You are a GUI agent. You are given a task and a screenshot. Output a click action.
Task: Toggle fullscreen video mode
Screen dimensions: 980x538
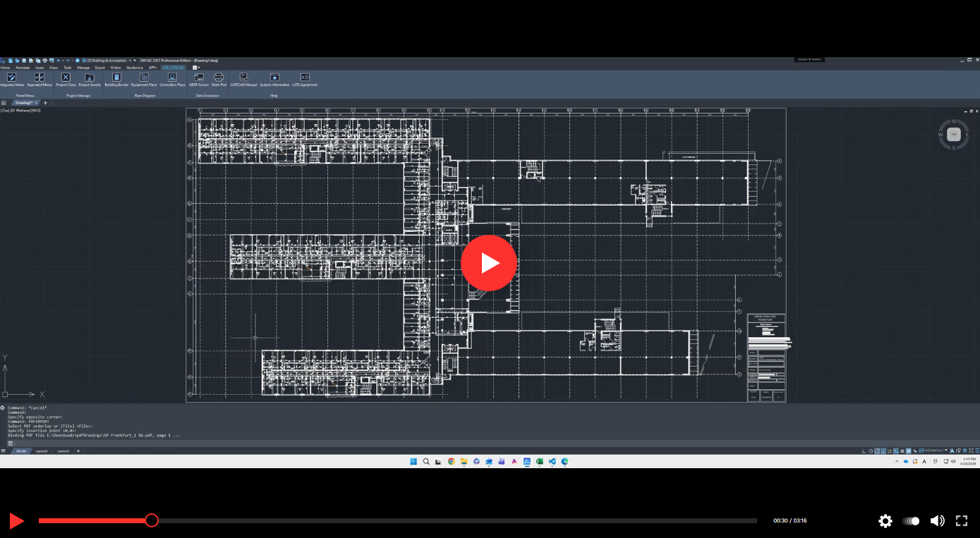click(x=962, y=521)
